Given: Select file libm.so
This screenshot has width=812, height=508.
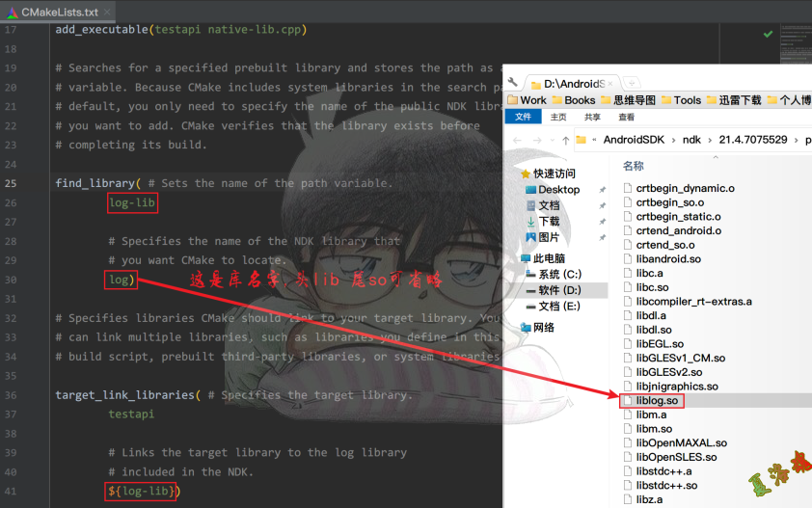Looking at the screenshot, I should 648,429.
